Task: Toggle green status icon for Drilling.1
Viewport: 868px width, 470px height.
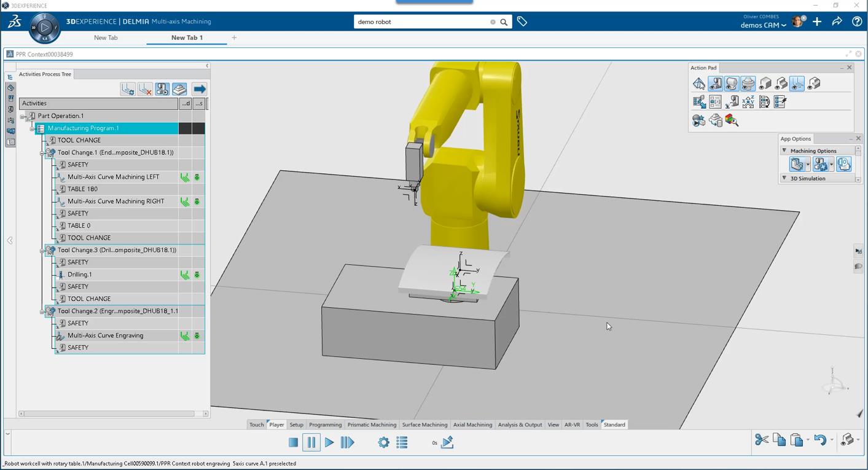Action: [197, 275]
